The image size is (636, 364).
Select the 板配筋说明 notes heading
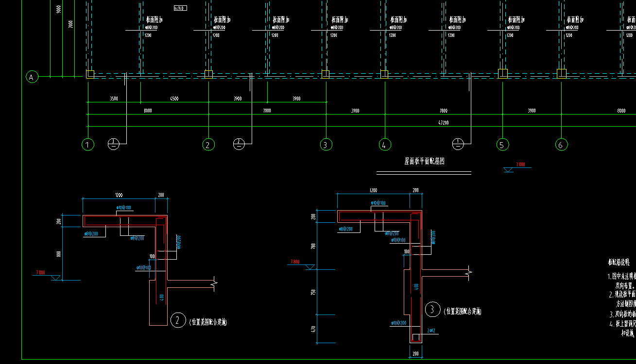coord(619,262)
